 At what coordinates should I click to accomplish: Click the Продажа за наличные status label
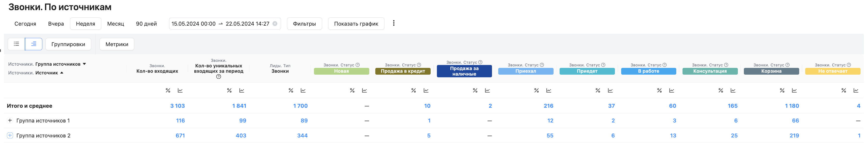pos(464,71)
